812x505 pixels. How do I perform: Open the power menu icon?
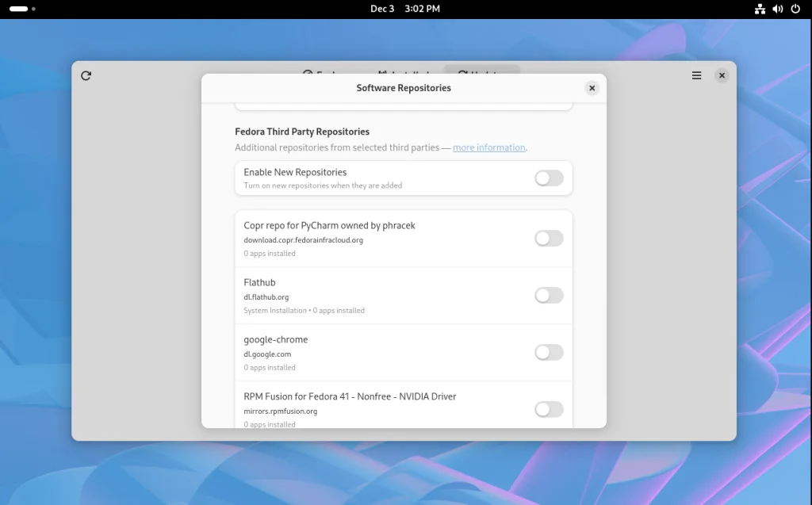[795, 9]
